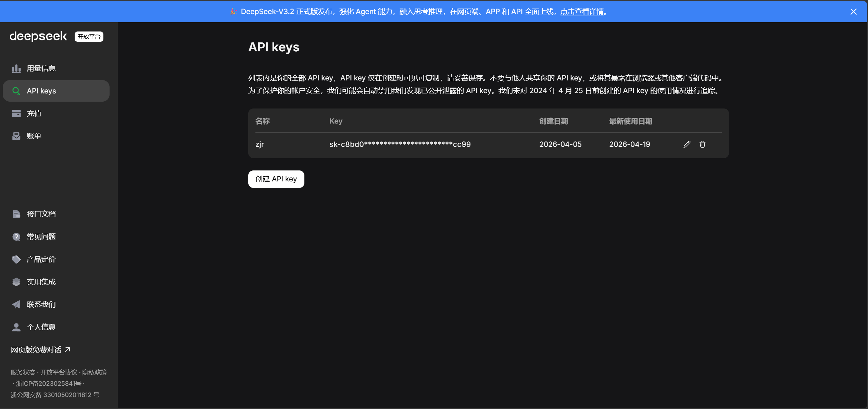Viewport: 868px width, 409px height.
Task: Open the 充值 menu entry
Action: coord(34,114)
